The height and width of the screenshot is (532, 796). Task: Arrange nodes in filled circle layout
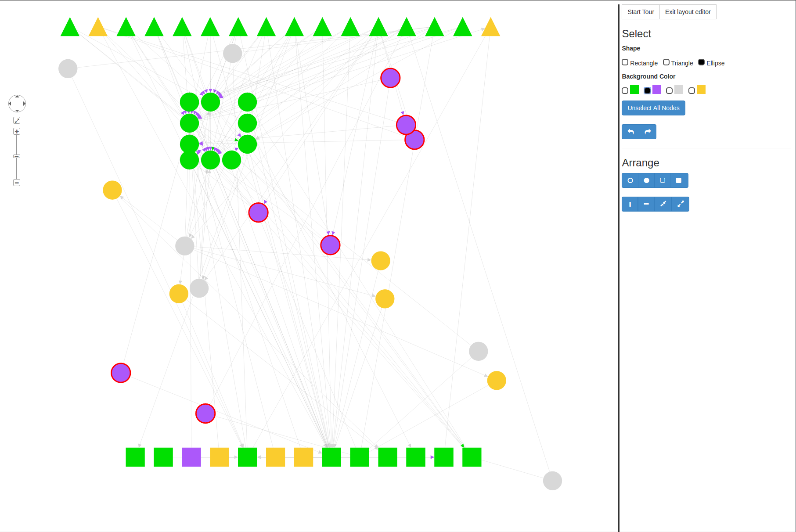[646, 180]
